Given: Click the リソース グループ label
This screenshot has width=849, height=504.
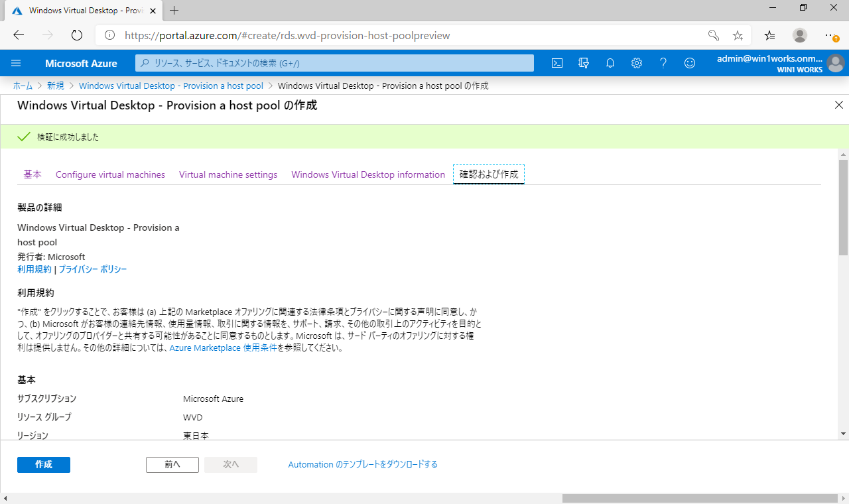Looking at the screenshot, I should 44,417.
